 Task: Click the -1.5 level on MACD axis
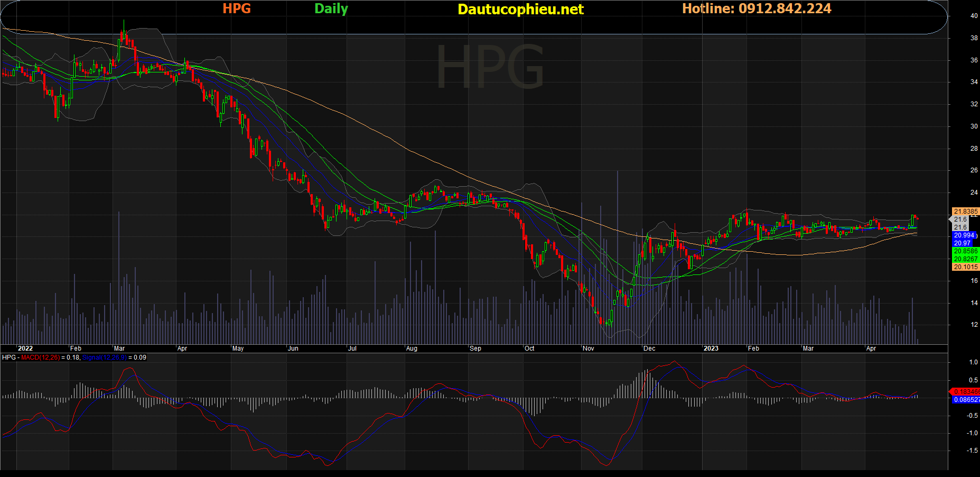(x=972, y=451)
